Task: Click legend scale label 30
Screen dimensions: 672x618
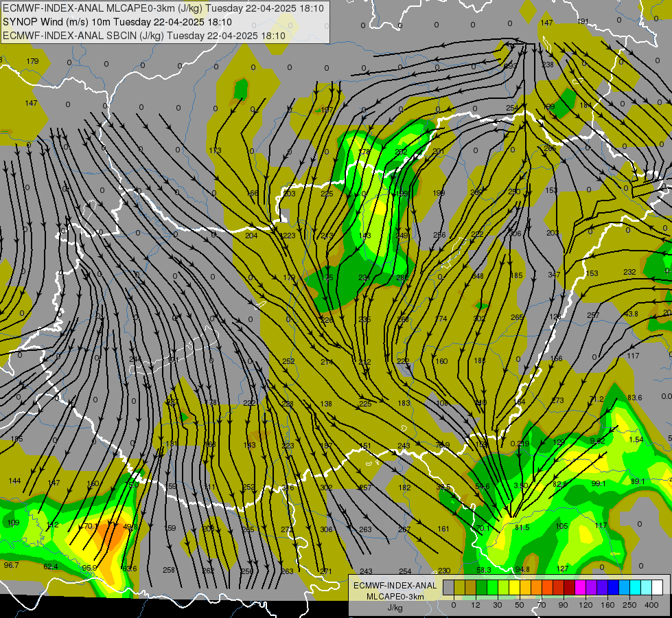Action: tap(497, 605)
